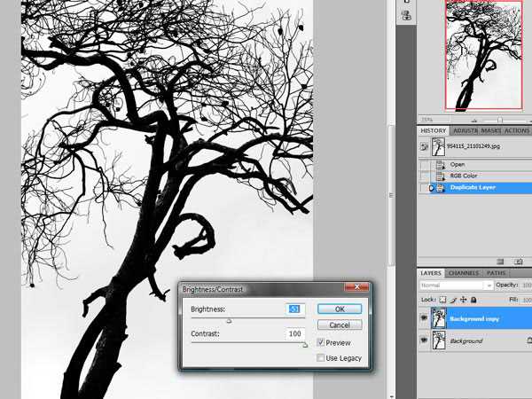
Task: Toggle lock transparent pixels
Action: pos(442,300)
